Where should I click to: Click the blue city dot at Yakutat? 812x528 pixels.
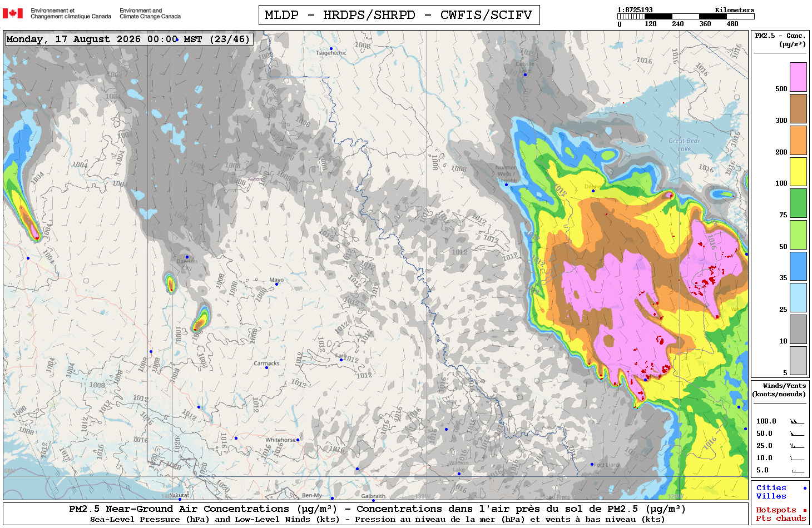180,499
